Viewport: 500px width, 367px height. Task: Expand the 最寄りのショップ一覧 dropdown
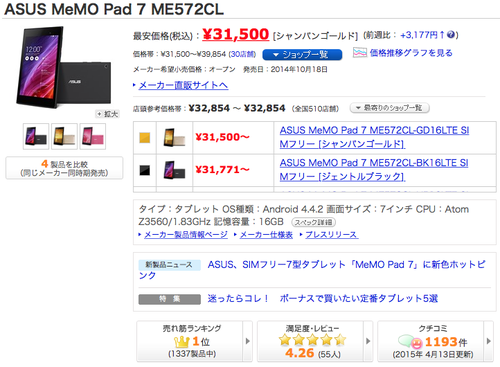[x=389, y=108]
